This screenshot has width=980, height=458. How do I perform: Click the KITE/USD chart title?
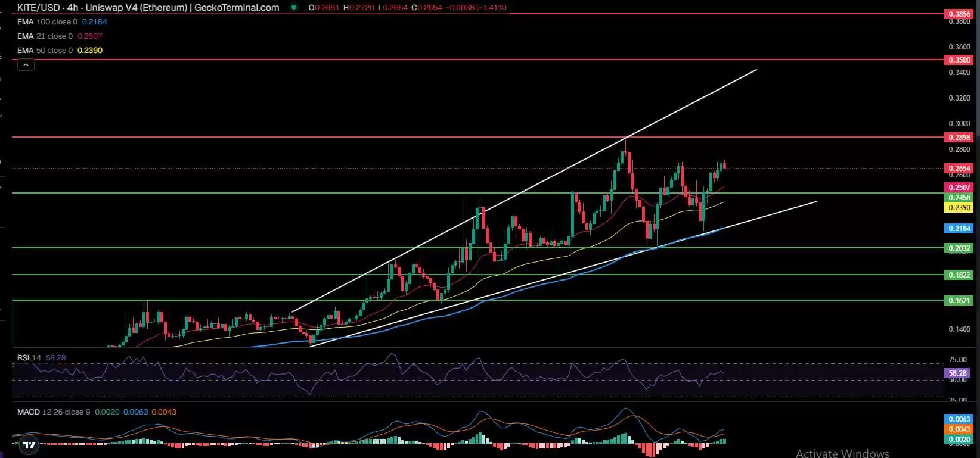tap(148, 7)
